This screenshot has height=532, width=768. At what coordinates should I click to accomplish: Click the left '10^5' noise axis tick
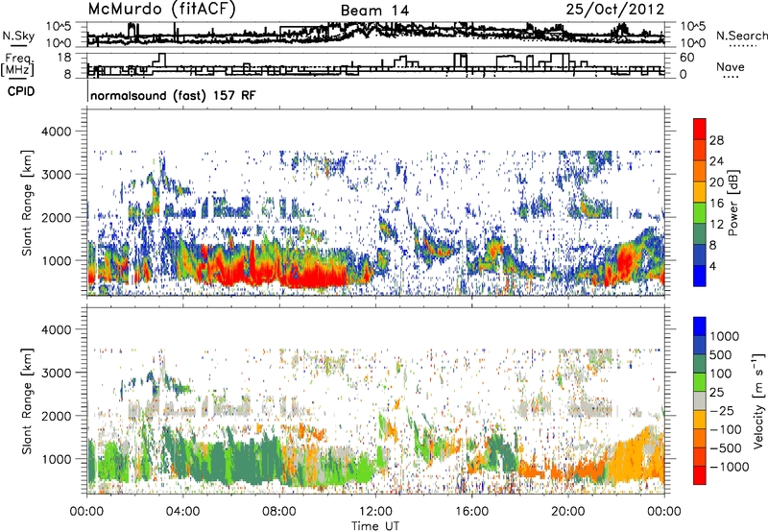59,26
